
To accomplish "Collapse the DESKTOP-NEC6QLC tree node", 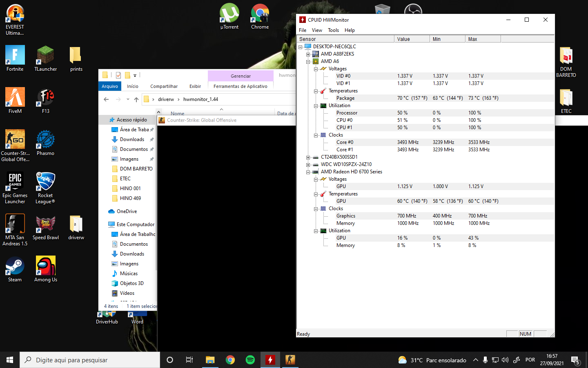I will tap(301, 47).
